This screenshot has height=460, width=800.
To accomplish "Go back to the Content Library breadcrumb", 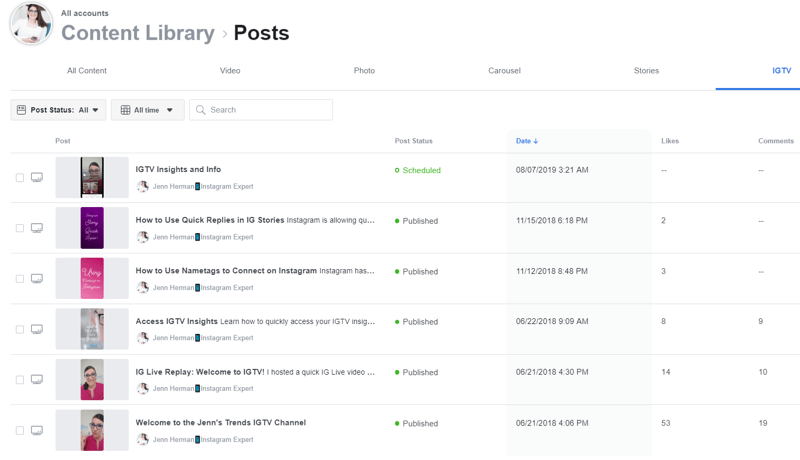I will pyautogui.click(x=138, y=33).
